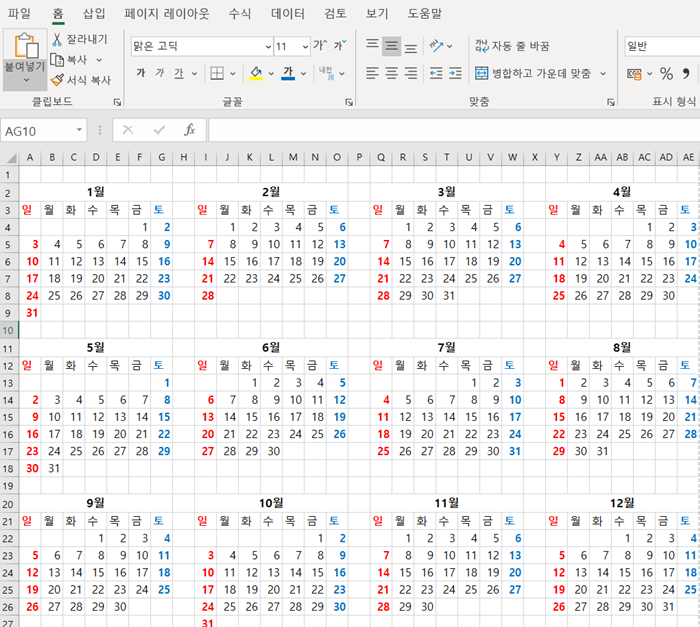The width and height of the screenshot is (700, 627).
Task: Select row header 10
Action: click(8, 330)
